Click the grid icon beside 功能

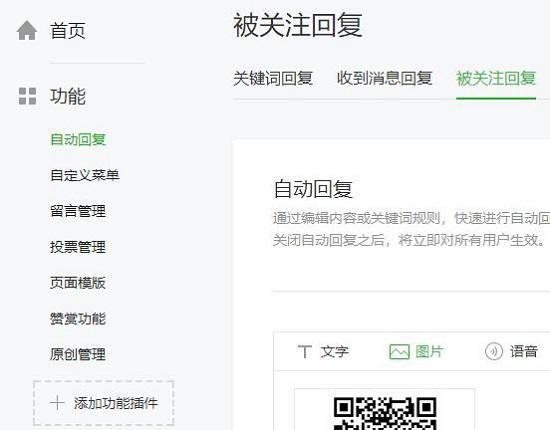(27, 96)
